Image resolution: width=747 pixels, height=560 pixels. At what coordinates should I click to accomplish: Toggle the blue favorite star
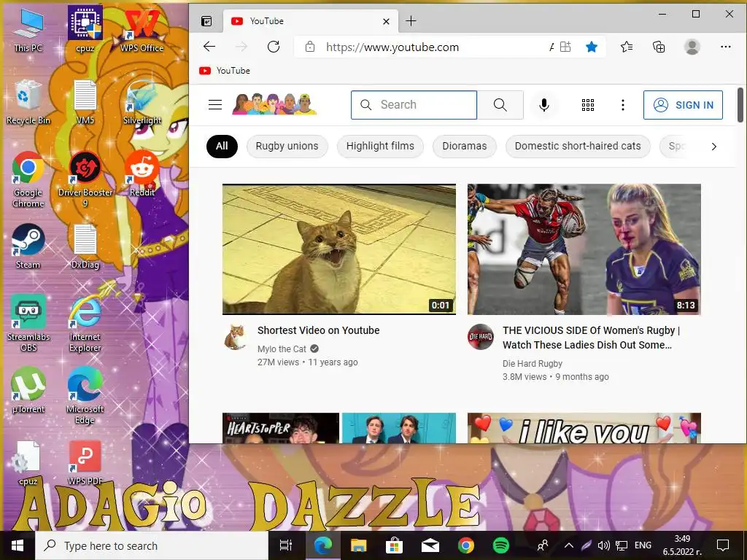[x=591, y=47]
